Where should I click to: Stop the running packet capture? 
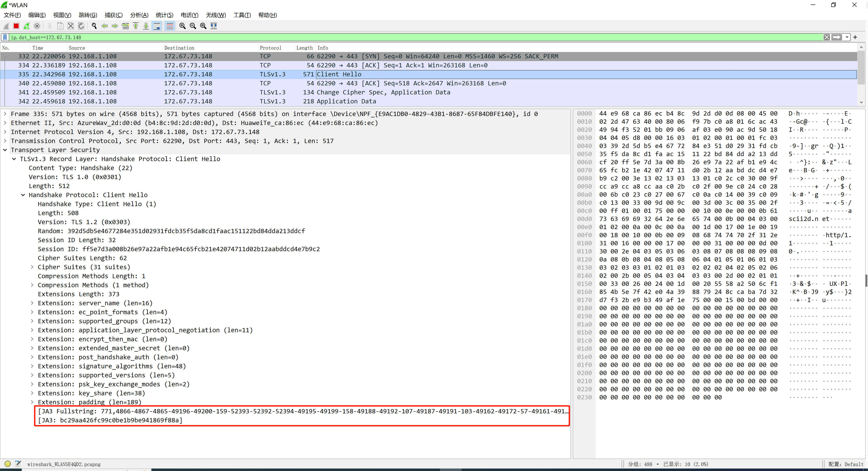[x=16, y=26]
